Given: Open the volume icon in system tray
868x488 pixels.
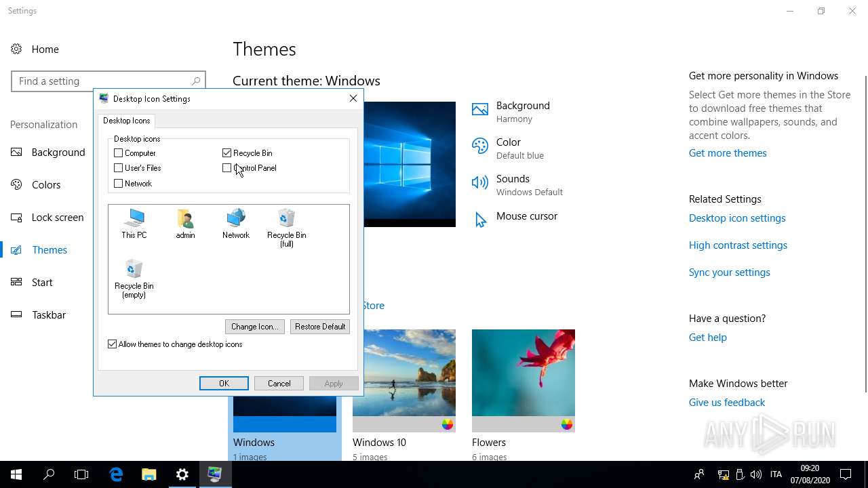Looking at the screenshot, I should point(756,474).
